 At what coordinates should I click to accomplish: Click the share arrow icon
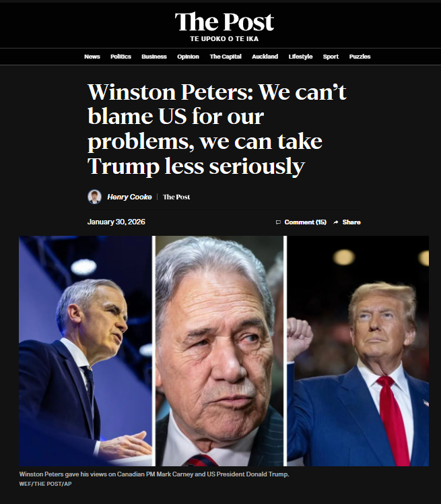tap(336, 222)
